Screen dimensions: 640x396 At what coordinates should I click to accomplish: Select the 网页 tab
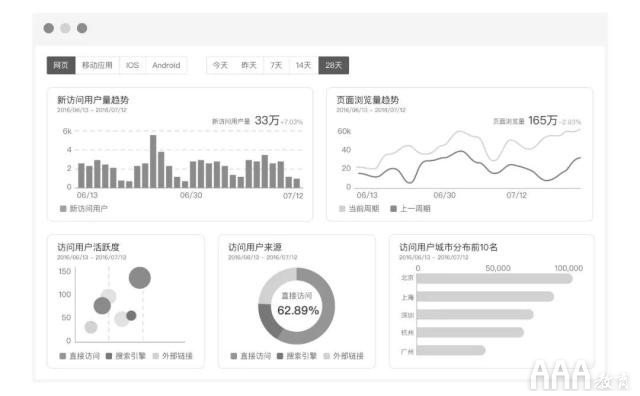[x=61, y=65]
